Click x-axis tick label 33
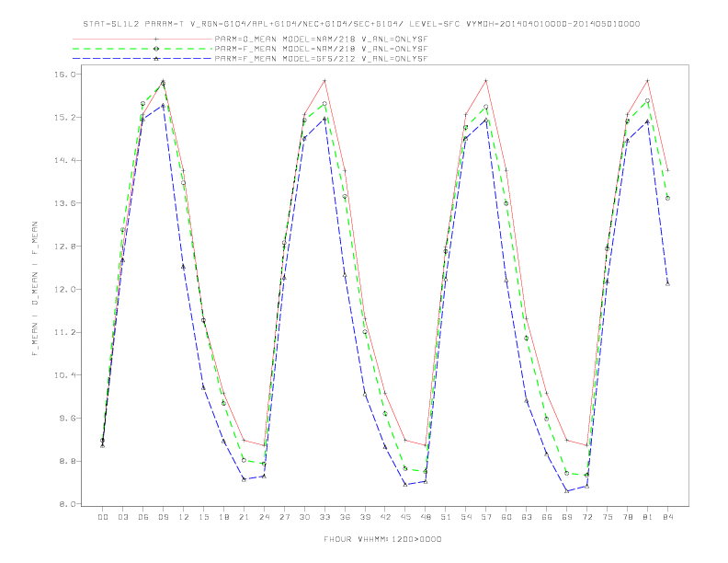The image size is (728, 563). [x=324, y=517]
